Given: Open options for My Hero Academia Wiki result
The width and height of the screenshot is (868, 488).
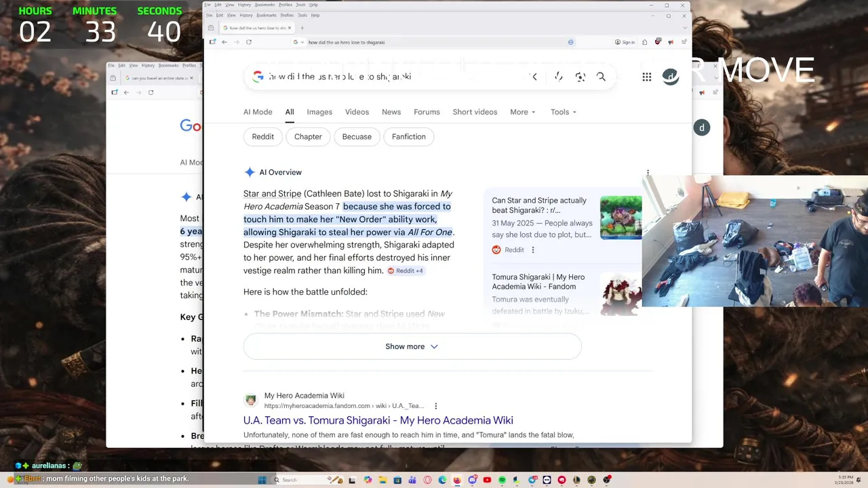Looking at the screenshot, I should point(435,406).
